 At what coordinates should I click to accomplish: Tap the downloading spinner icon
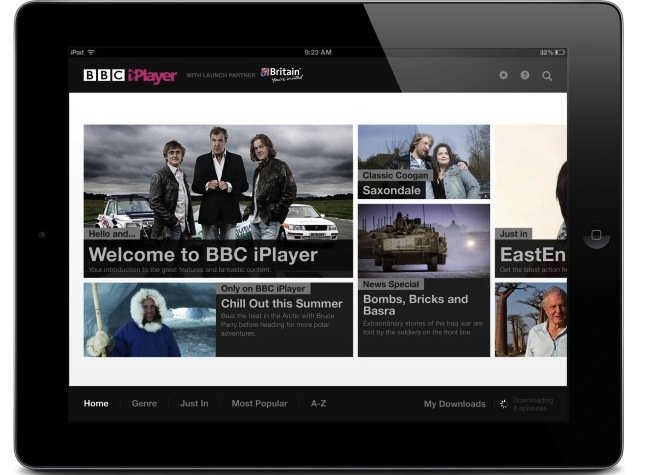tap(505, 404)
